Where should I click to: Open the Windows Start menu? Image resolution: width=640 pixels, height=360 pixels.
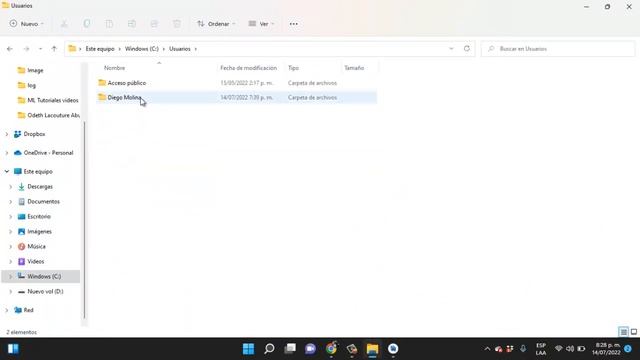coord(248,349)
